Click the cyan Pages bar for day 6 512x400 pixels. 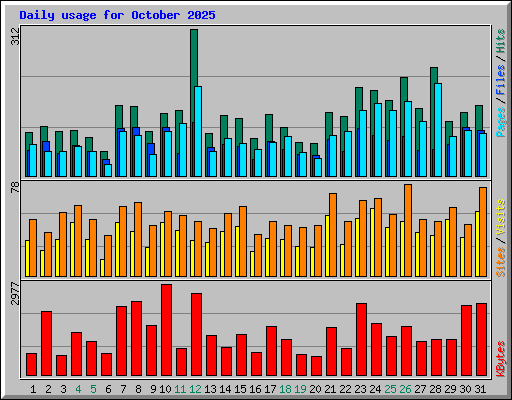click(108, 170)
